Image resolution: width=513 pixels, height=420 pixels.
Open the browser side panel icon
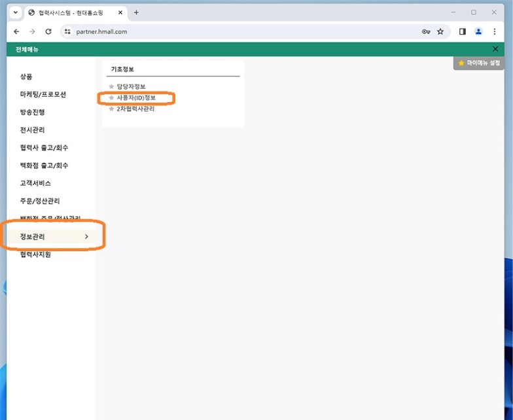(462, 31)
